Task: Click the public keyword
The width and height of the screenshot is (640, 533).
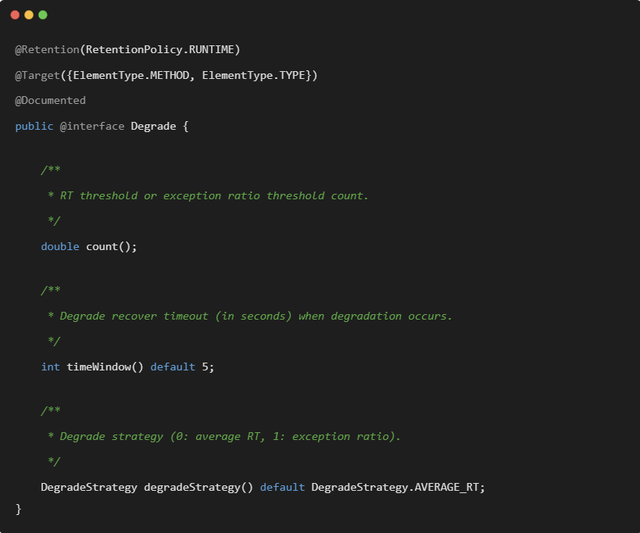Action: point(34,127)
